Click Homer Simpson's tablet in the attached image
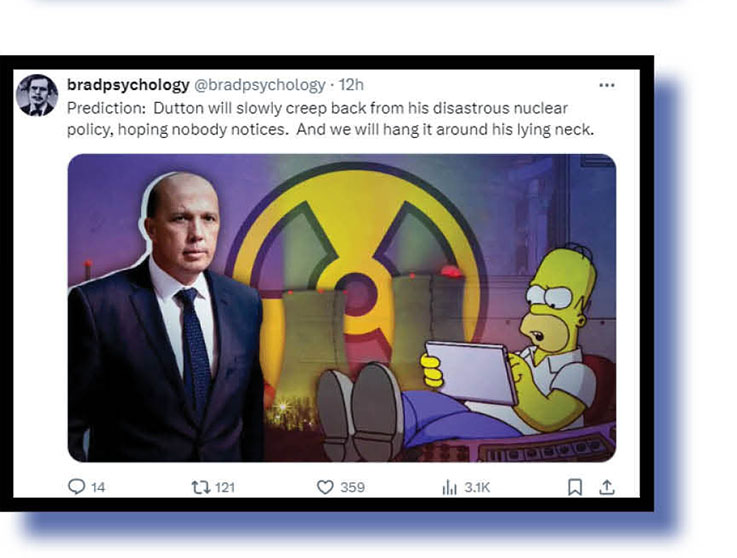737x558 pixels. (471, 372)
